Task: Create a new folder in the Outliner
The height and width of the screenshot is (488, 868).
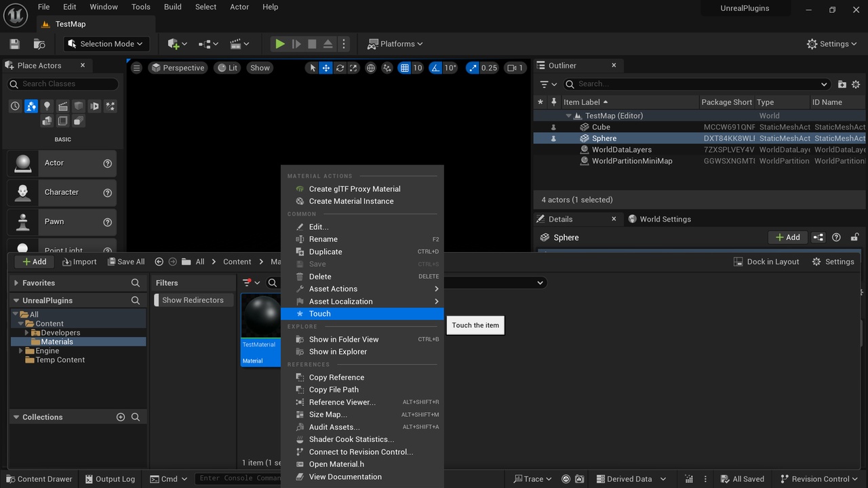Action: click(842, 84)
